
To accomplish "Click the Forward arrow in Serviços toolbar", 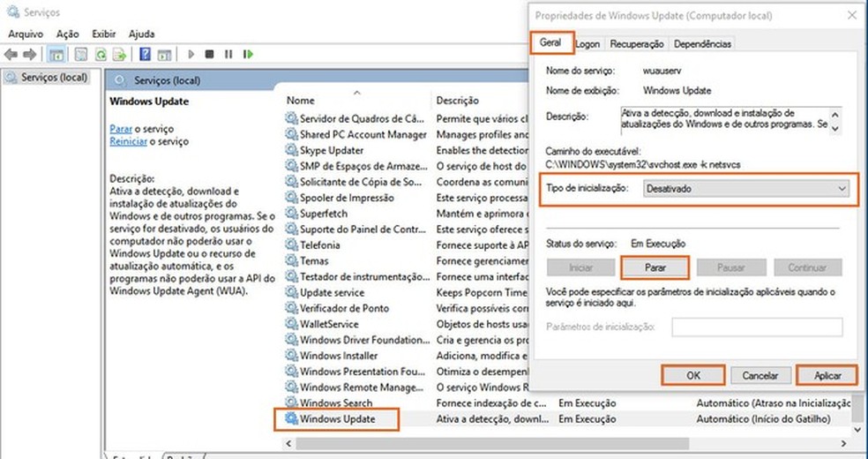I will (29, 54).
